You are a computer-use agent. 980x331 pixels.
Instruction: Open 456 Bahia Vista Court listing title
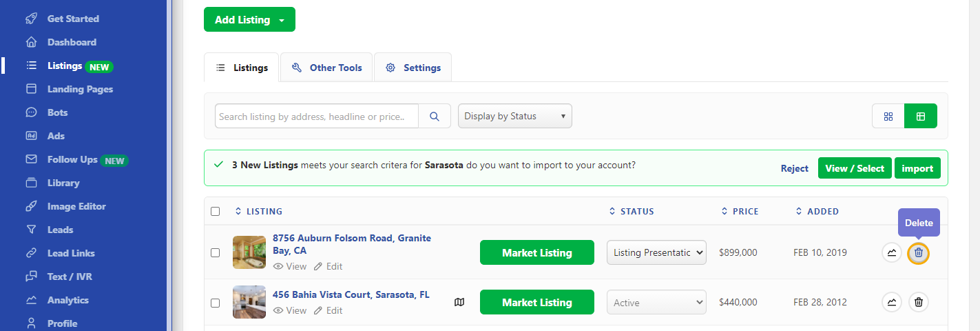pyautogui.click(x=351, y=294)
